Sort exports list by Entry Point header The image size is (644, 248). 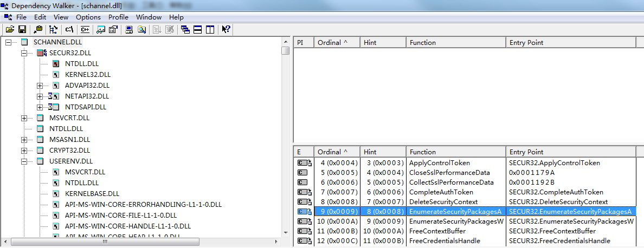coord(571,152)
